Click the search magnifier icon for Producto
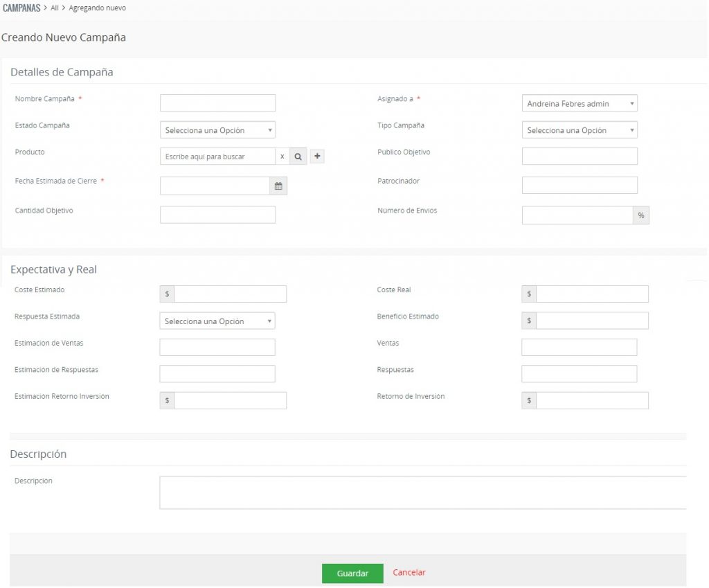 [x=298, y=157]
